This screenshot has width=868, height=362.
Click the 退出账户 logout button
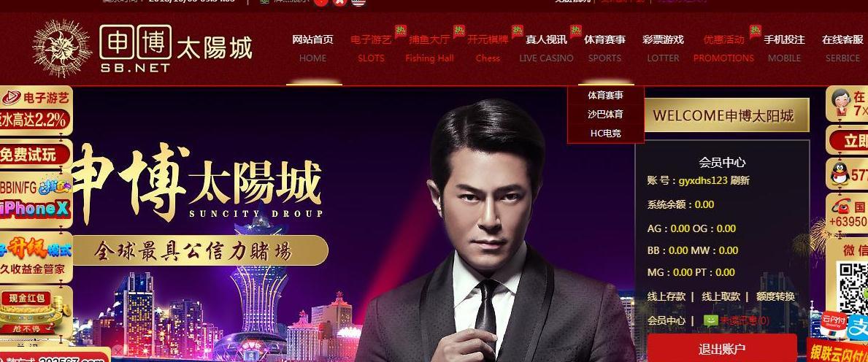722,348
